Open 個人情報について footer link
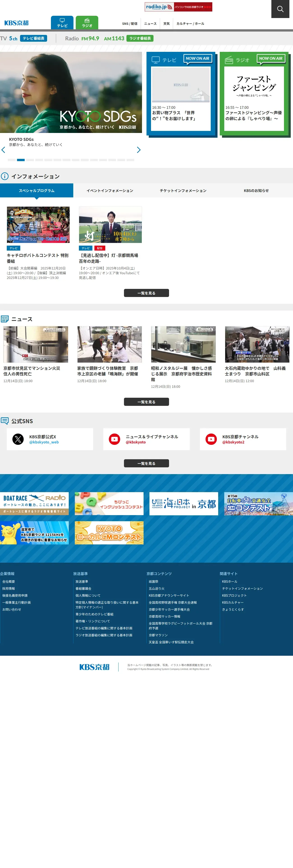 tap(88, 595)
